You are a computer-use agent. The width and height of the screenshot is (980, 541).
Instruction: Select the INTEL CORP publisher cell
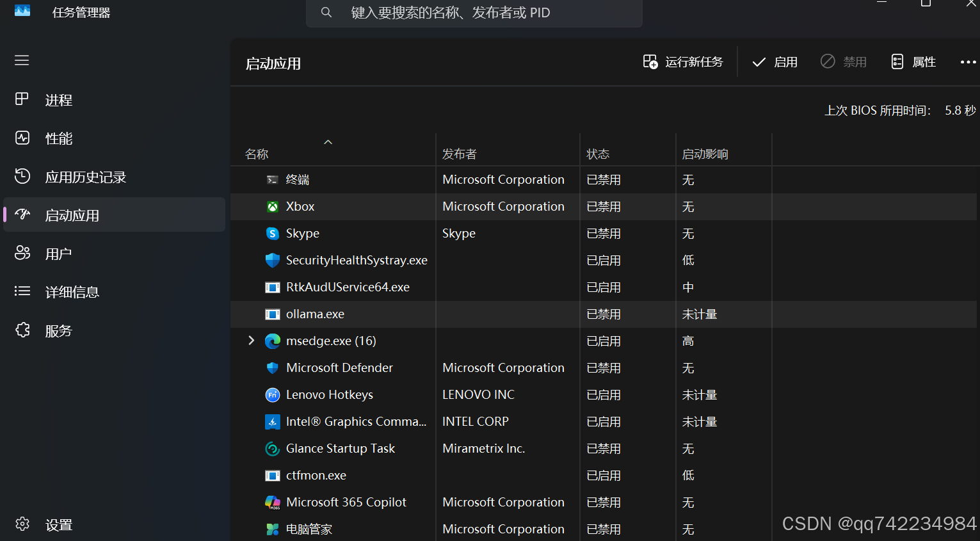pyautogui.click(x=476, y=422)
